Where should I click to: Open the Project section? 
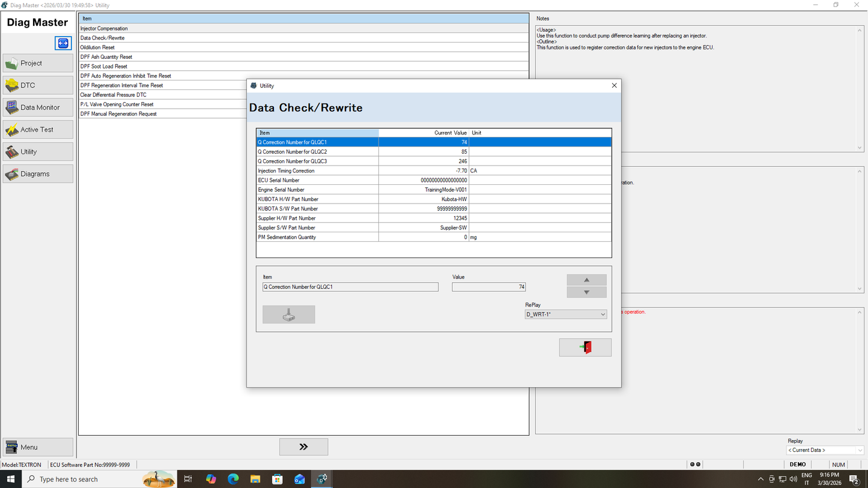click(38, 63)
